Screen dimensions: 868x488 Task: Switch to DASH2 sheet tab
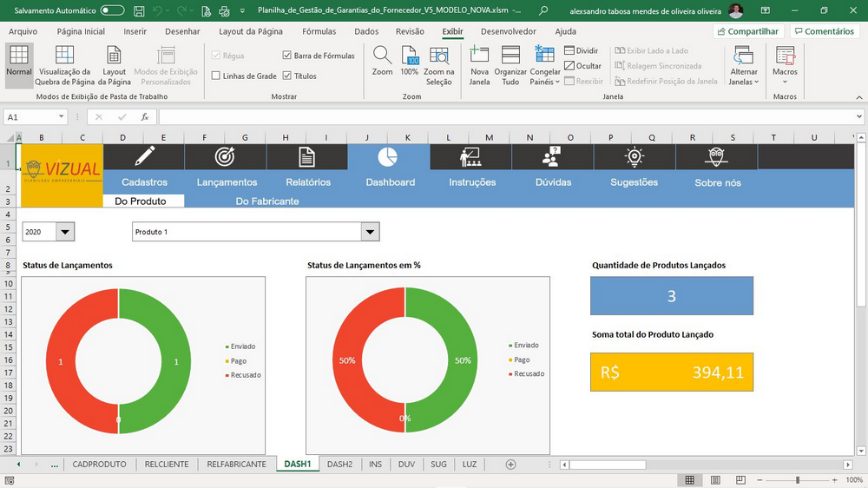pos(339,465)
